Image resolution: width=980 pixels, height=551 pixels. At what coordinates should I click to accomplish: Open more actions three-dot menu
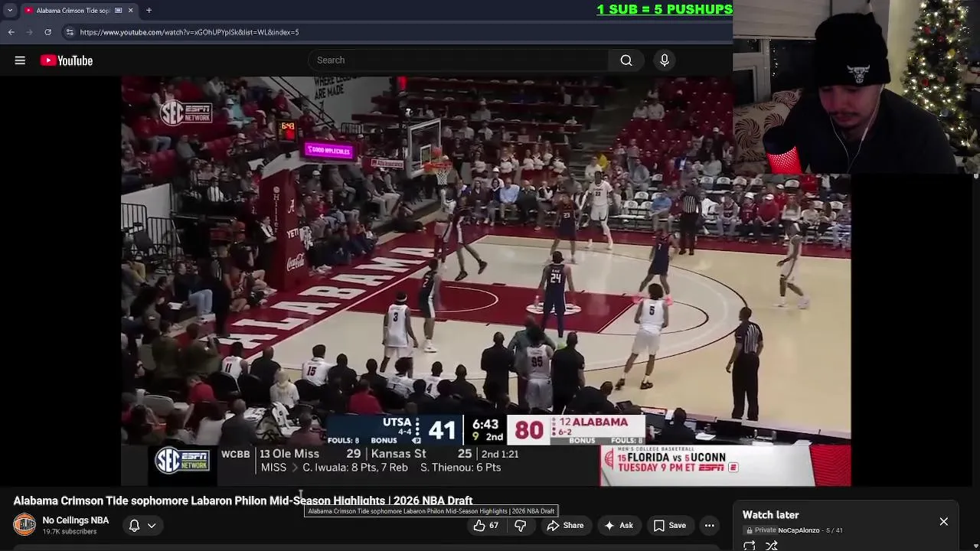(x=710, y=525)
